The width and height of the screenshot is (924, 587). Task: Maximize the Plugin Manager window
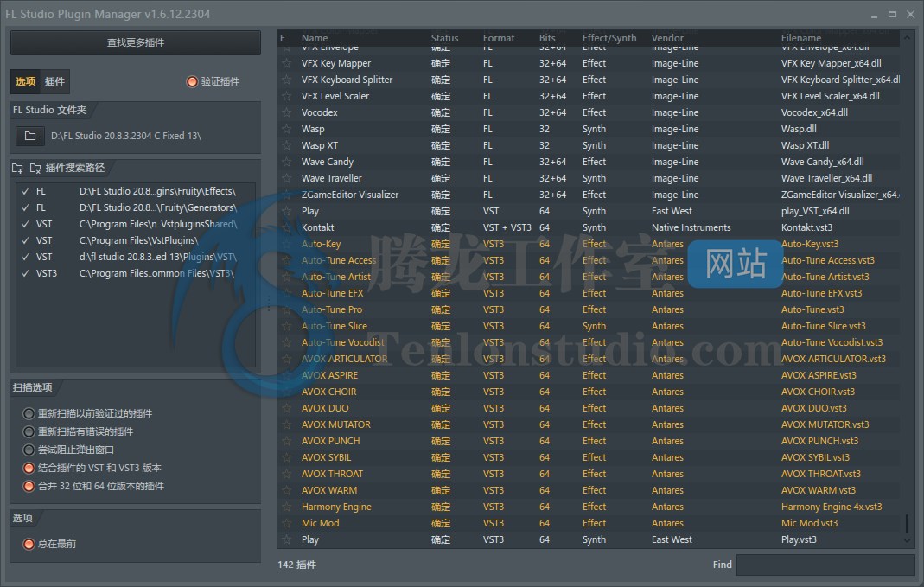892,14
